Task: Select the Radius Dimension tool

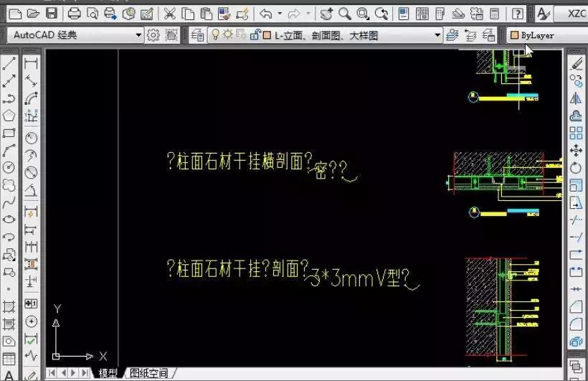Action: 31,138
